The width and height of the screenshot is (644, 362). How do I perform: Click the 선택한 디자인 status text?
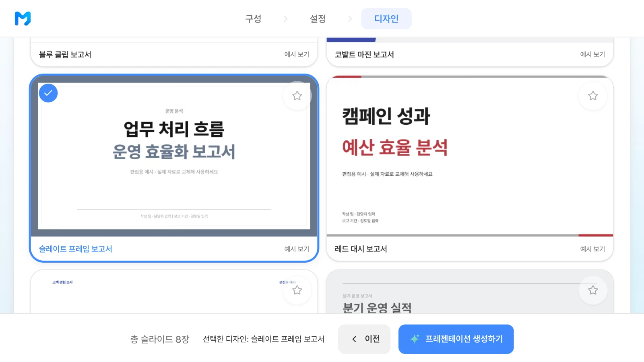tap(264, 339)
